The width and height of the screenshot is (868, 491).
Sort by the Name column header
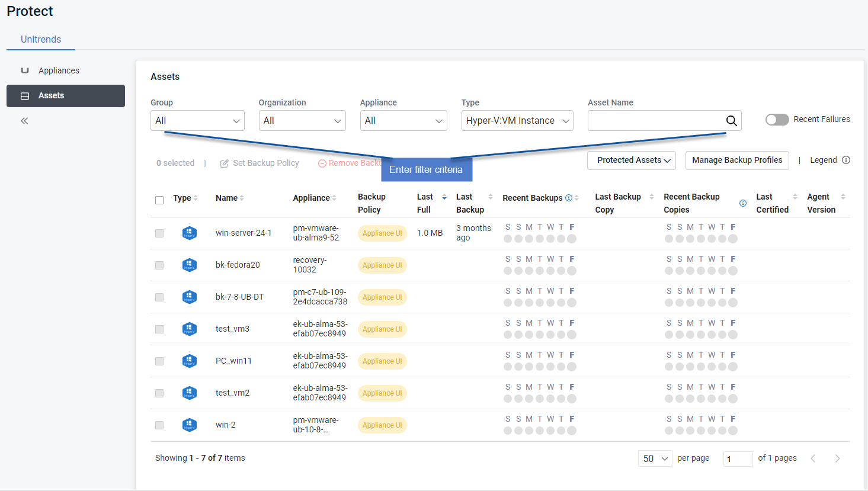point(230,198)
